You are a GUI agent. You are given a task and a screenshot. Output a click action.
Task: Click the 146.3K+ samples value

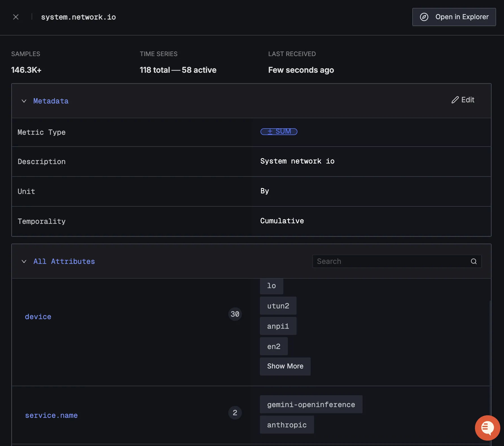tap(26, 70)
